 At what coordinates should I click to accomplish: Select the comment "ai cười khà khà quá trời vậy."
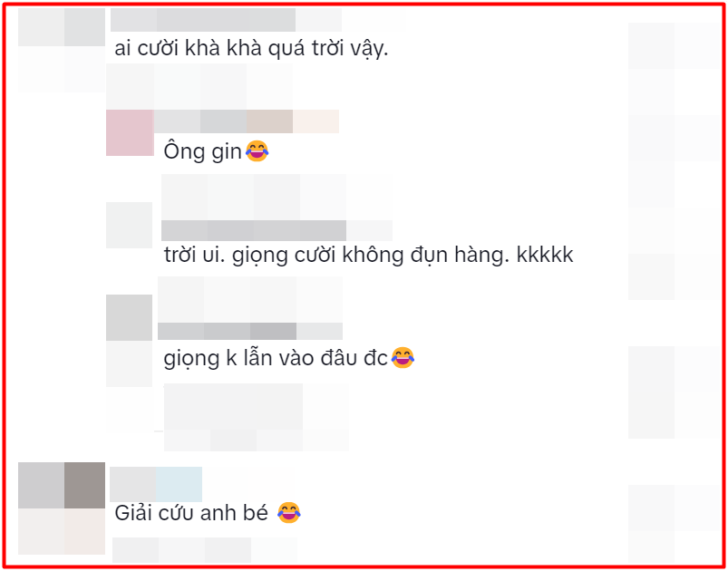251,49
